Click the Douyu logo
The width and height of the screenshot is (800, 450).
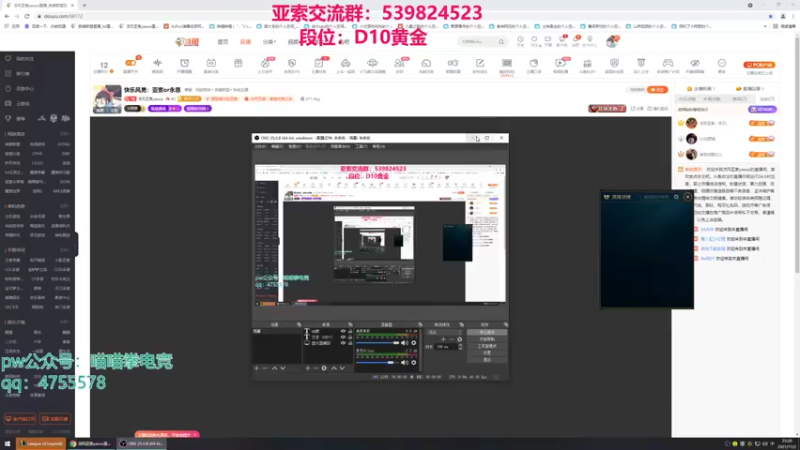pyautogui.click(x=187, y=41)
